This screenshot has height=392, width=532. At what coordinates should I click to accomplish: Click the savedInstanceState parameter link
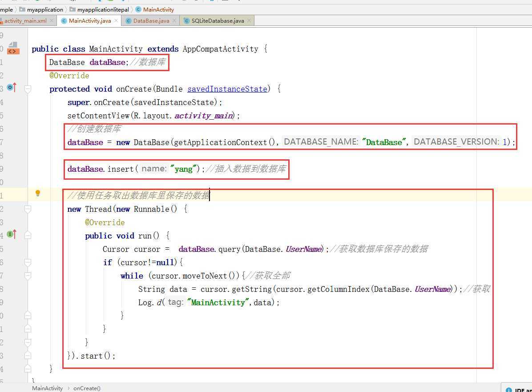coord(227,89)
